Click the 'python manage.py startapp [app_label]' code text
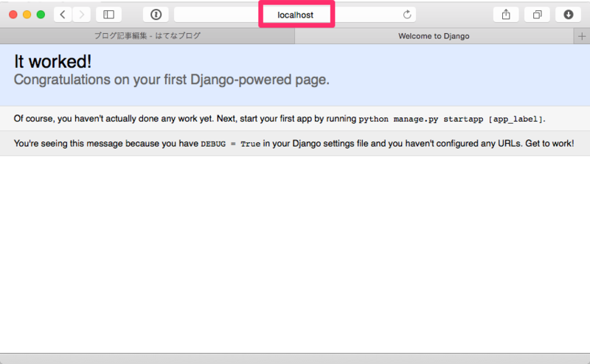 point(451,119)
